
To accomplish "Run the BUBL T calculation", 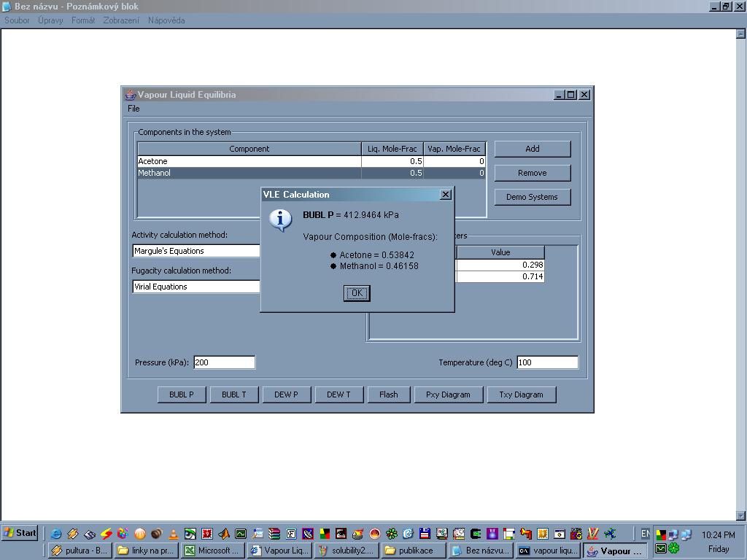I will 234,394.
